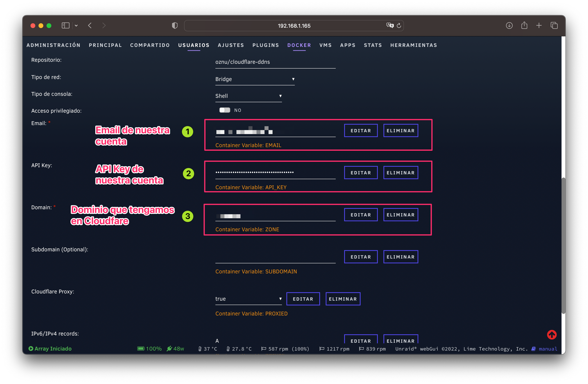Click Editar for the Email variable
Screen dimensions: 588x384
pyautogui.click(x=361, y=131)
